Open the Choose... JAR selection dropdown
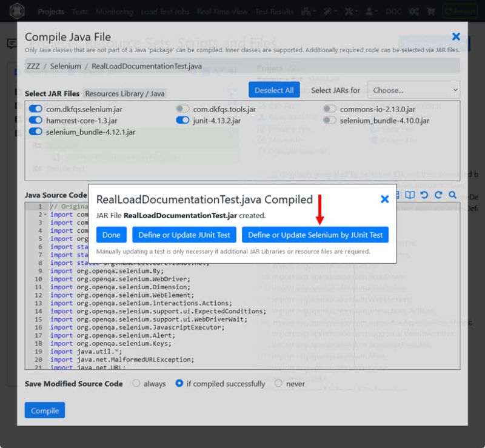 pos(413,89)
